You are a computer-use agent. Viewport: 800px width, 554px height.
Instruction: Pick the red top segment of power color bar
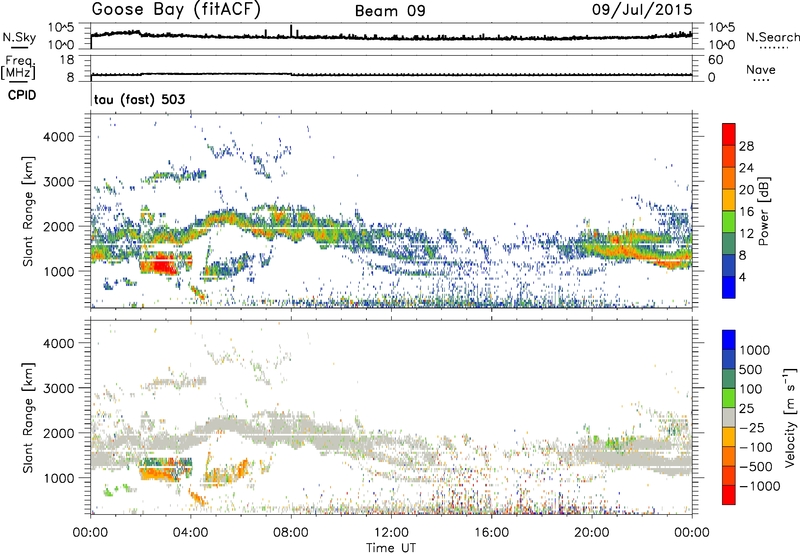729,134
